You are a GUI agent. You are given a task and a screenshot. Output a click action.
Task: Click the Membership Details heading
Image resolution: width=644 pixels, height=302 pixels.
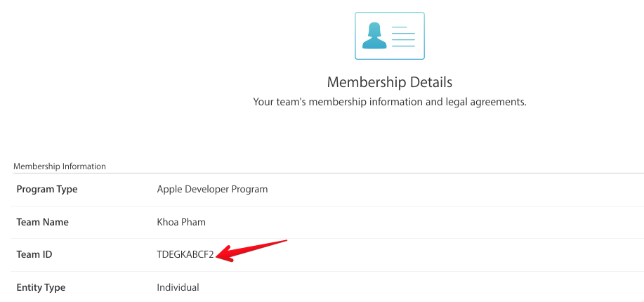(389, 82)
